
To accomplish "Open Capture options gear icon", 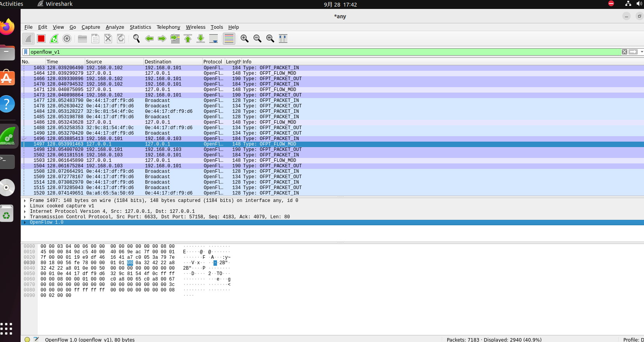I will (67, 39).
